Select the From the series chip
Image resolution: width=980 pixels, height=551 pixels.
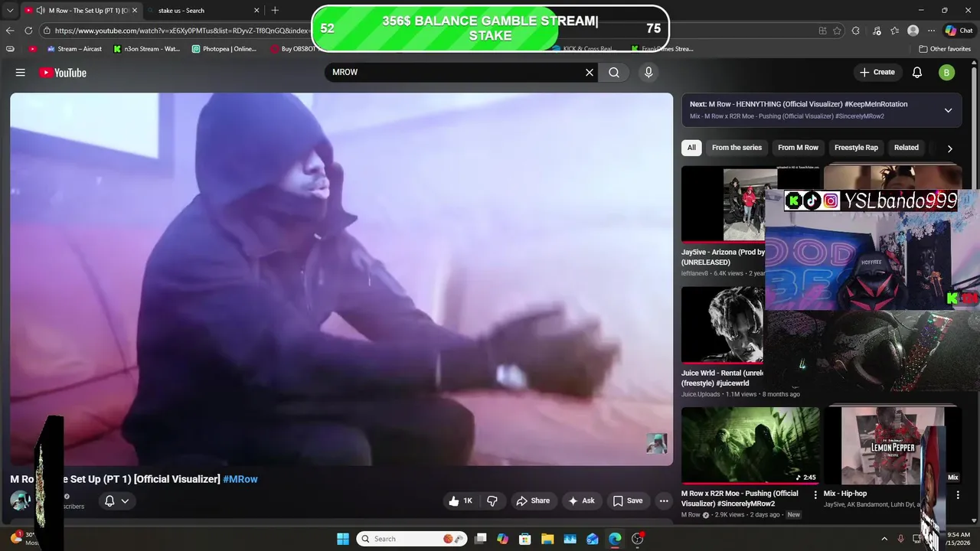737,148
